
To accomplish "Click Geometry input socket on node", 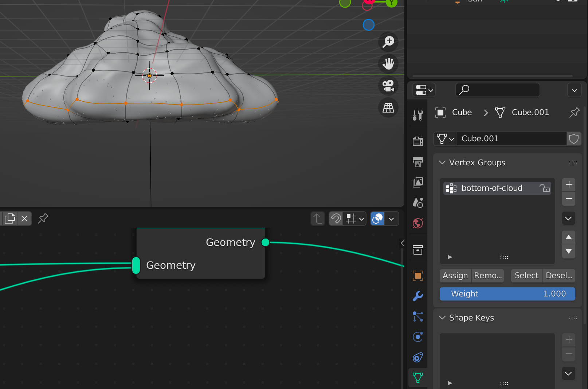I will pos(136,265).
